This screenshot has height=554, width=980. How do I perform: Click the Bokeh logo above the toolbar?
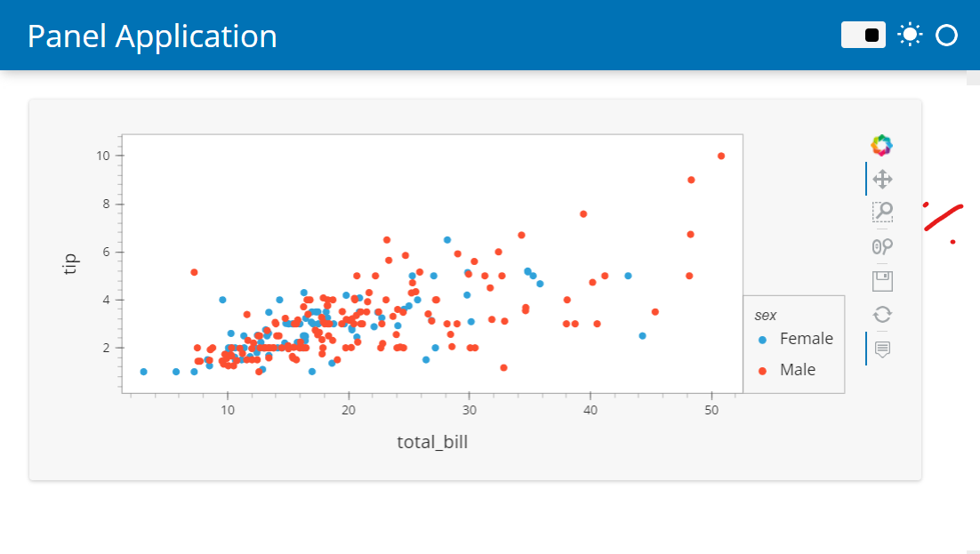coord(882,144)
